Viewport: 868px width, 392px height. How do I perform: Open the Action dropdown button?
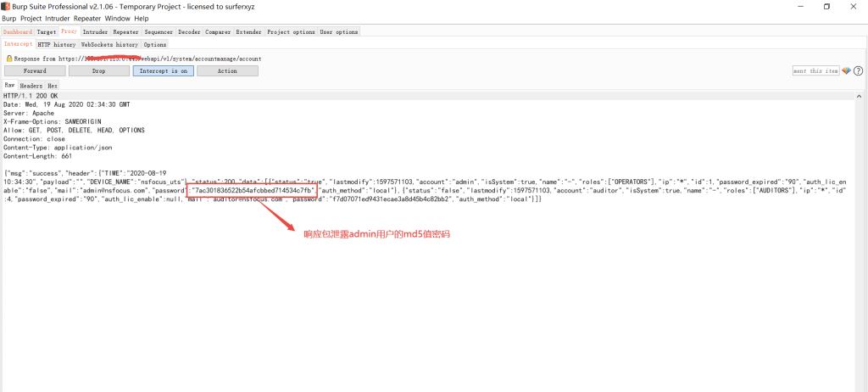[227, 71]
